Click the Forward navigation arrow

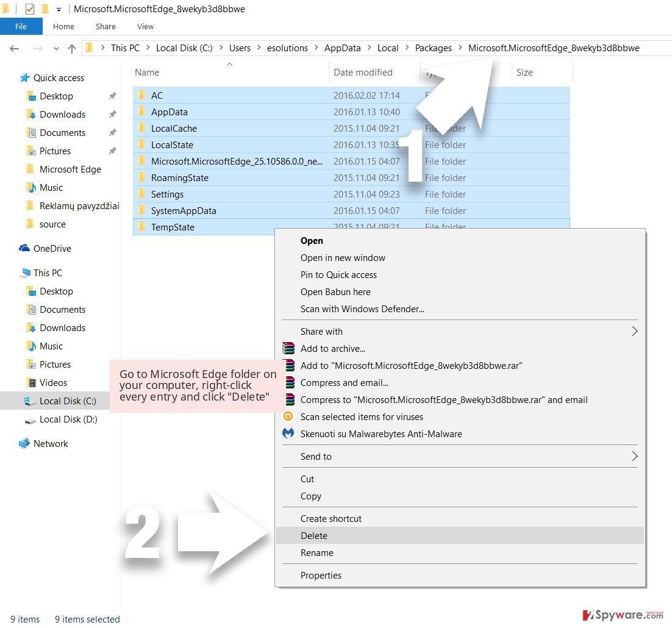point(38,48)
